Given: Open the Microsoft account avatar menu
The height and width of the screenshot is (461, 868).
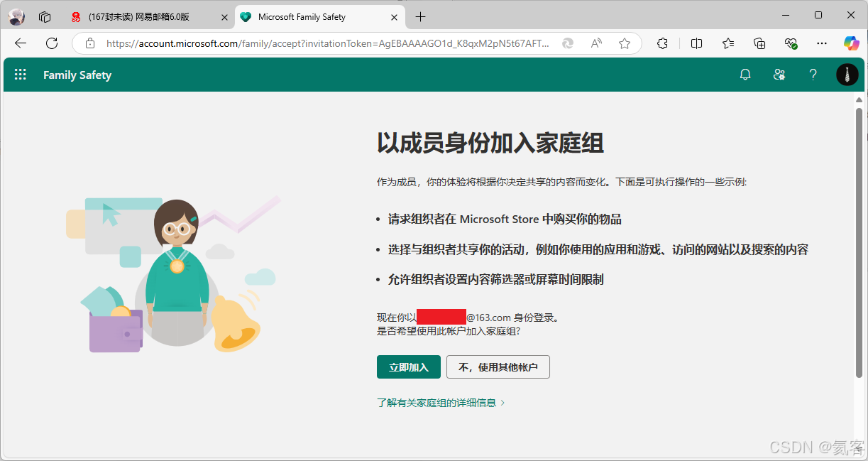Looking at the screenshot, I should (x=847, y=75).
